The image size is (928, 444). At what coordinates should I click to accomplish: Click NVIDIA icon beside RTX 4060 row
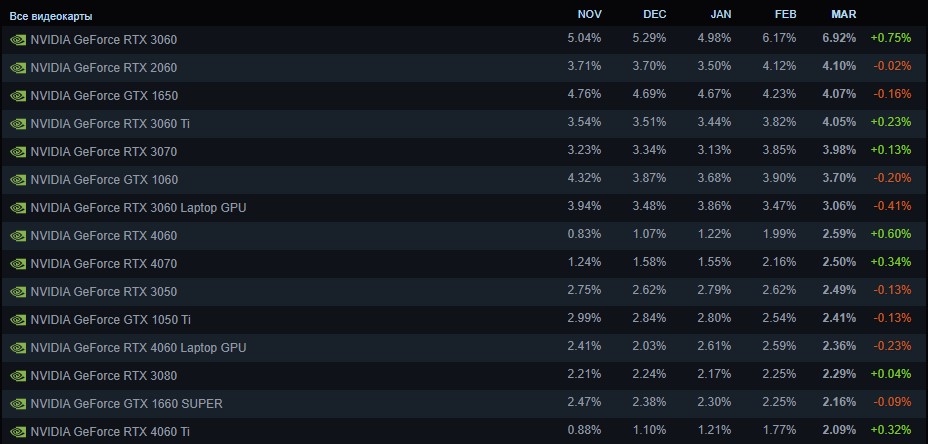[18, 236]
